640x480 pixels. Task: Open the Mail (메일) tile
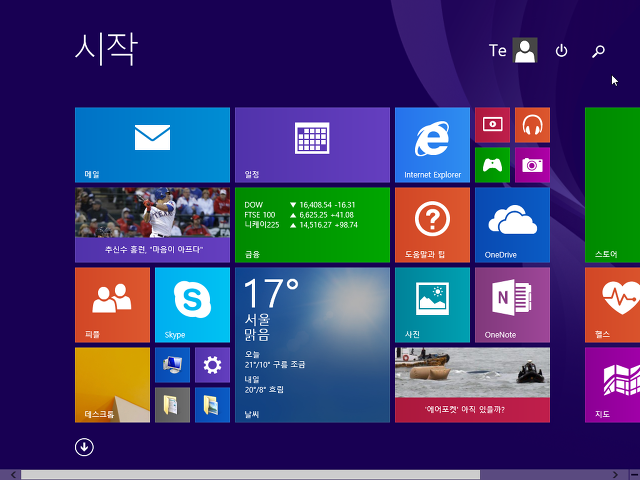(152, 145)
